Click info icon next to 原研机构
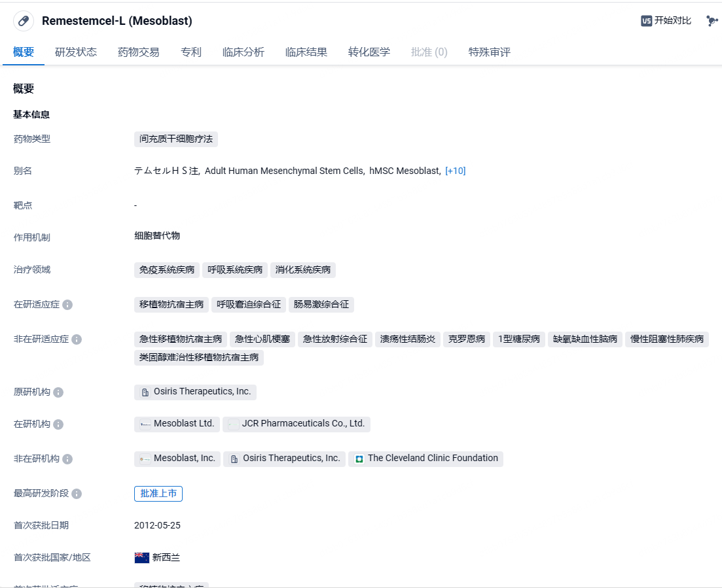The image size is (722, 588). pos(58,392)
